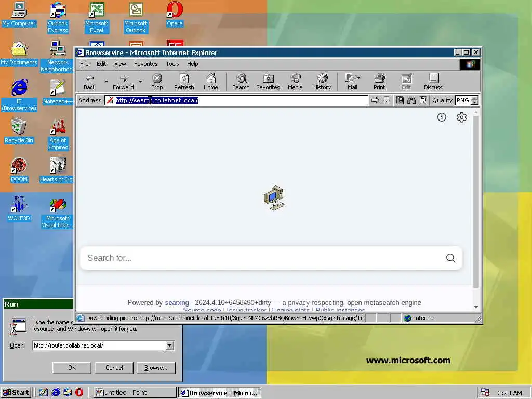The image size is (532, 399).
Task: Select the Microsoft Outlook desktop icon
Action: pyautogui.click(x=136, y=18)
